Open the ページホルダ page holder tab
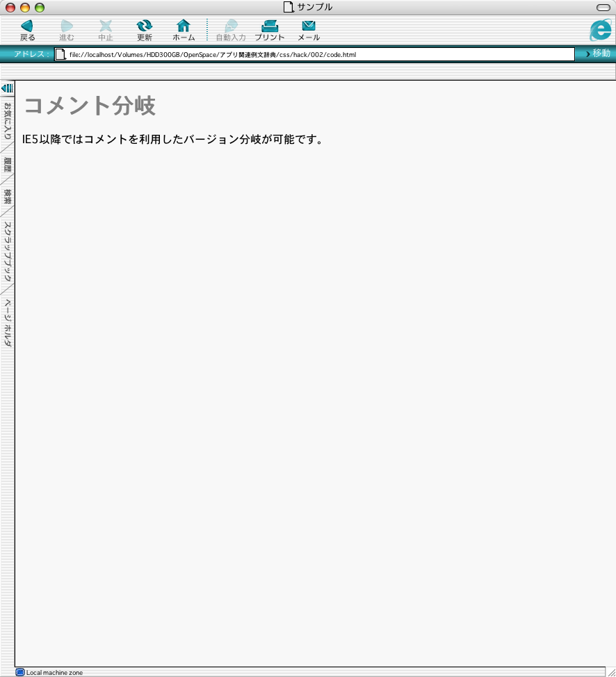Image resolution: width=616 pixels, height=677 pixels. point(8,323)
